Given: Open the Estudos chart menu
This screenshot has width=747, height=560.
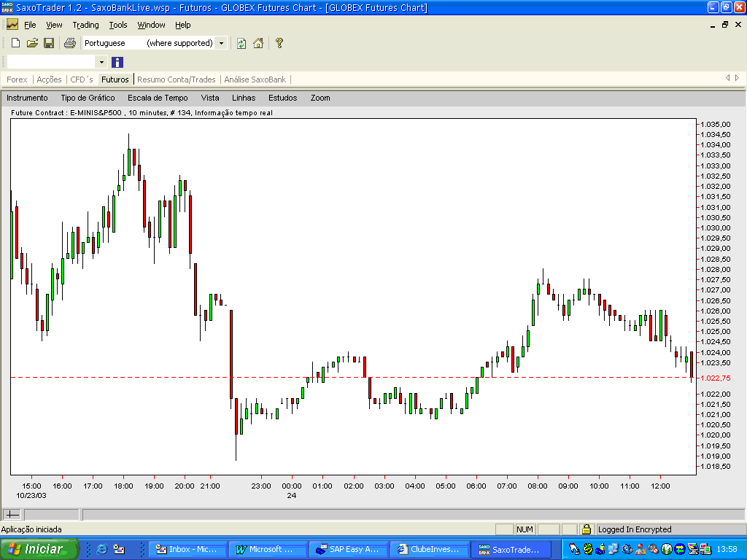Looking at the screenshot, I should 282,98.
